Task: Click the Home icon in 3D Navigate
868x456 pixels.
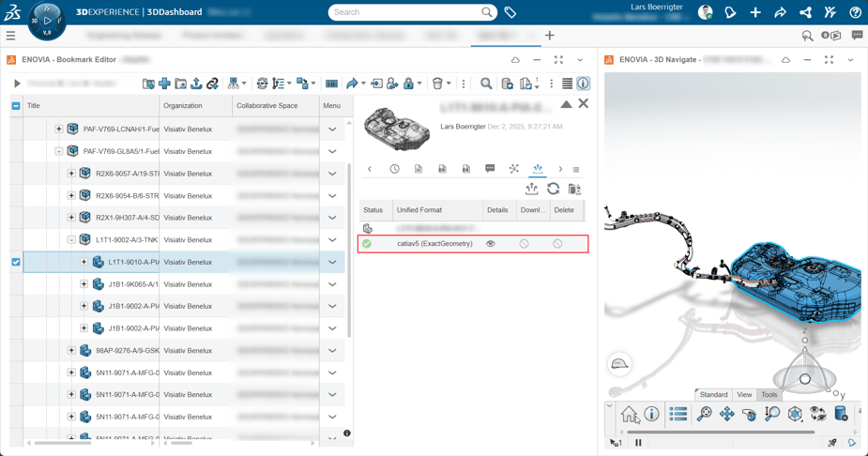Action: point(629,414)
